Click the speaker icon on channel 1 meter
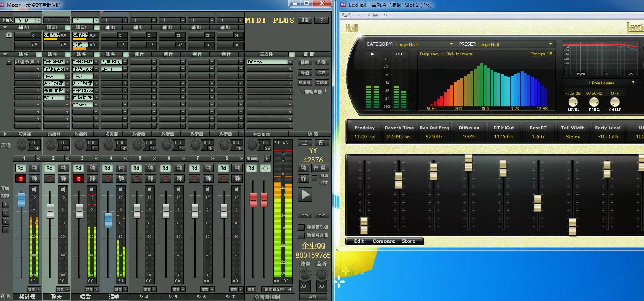Screen dimensions: 644x301 [34, 189]
